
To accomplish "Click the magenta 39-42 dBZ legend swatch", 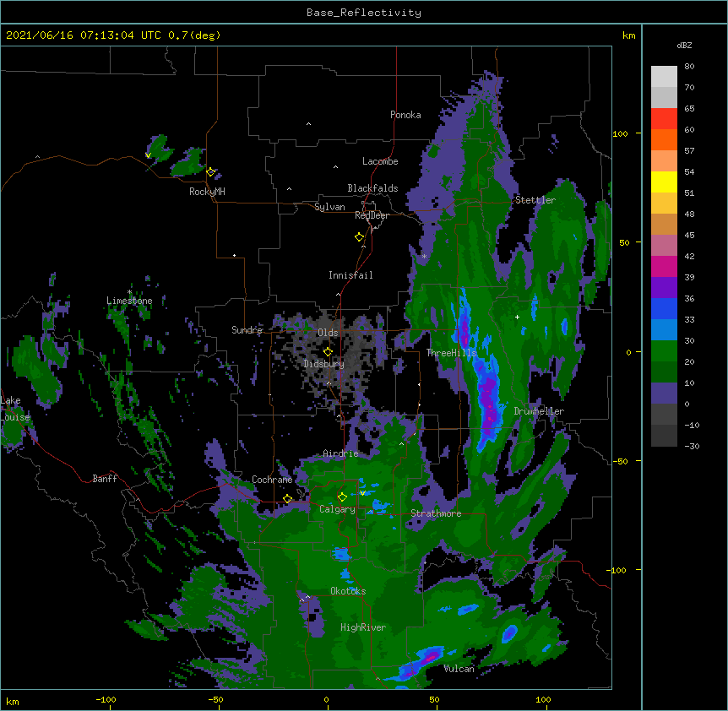I will tap(664, 266).
